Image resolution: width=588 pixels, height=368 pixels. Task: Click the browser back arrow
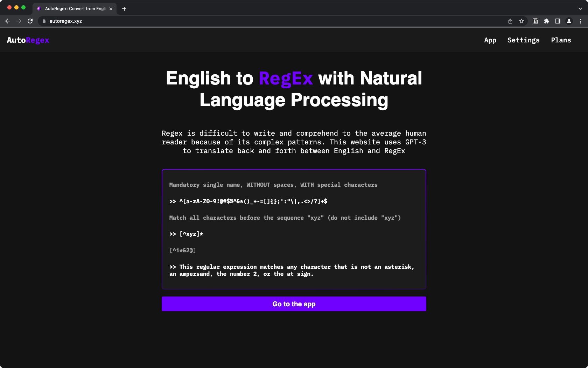[x=8, y=21]
